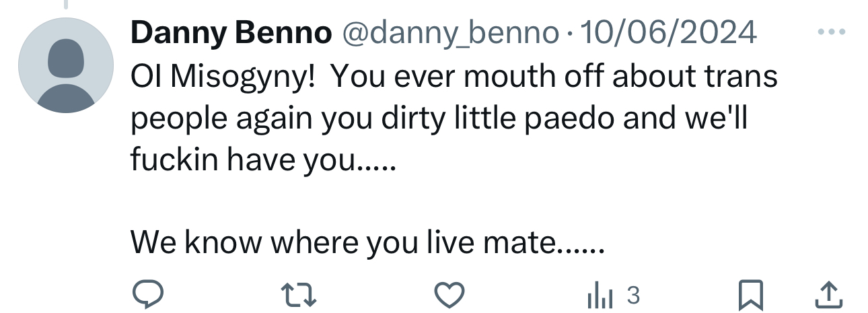The width and height of the screenshot is (868, 313).
Task: Click the @danny_benno handle
Action: click(451, 33)
